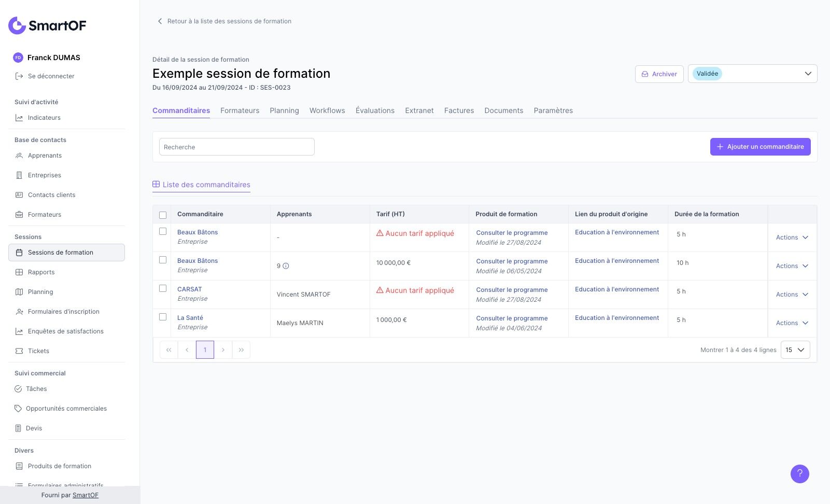Click the SmartOF logo icon
This screenshot has height=504, width=830.
[17, 25]
